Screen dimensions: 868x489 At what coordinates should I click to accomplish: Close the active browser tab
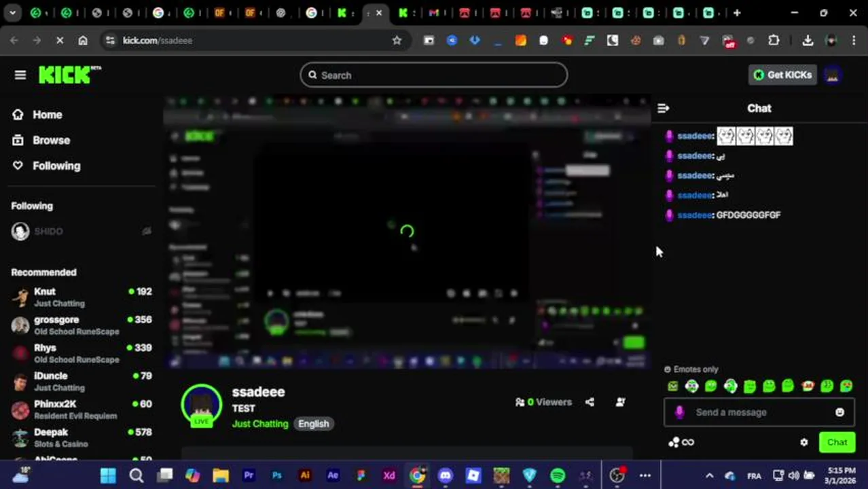(x=379, y=13)
